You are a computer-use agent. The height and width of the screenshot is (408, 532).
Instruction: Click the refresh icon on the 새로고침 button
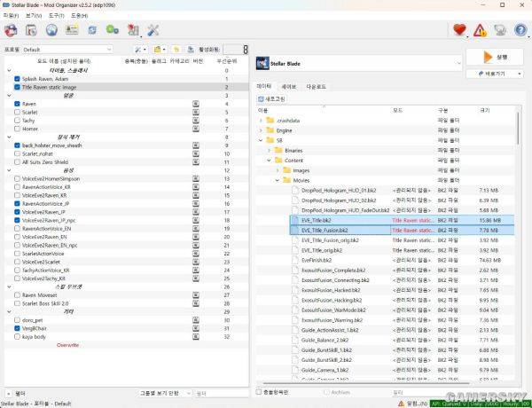click(x=261, y=98)
